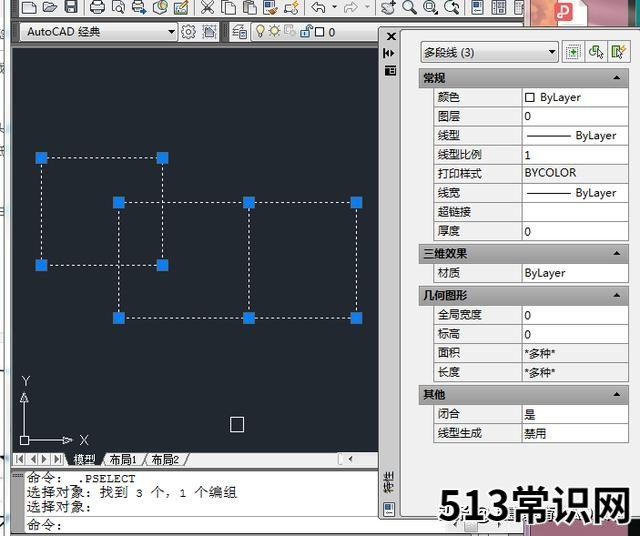The image size is (640, 536).
Task: Activate the Pan hand tool
Action: click(x=388, y=7)
